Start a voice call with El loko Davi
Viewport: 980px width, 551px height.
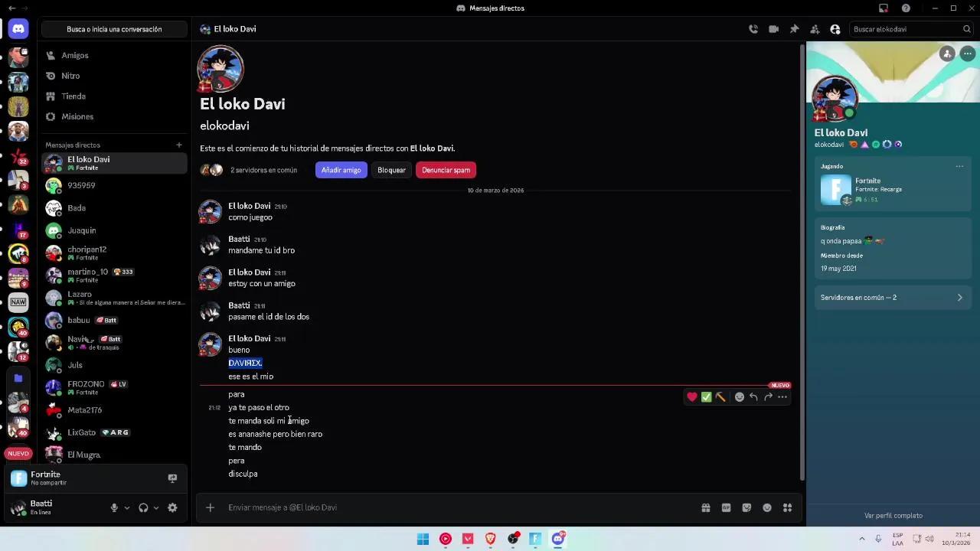click(753, 28)
